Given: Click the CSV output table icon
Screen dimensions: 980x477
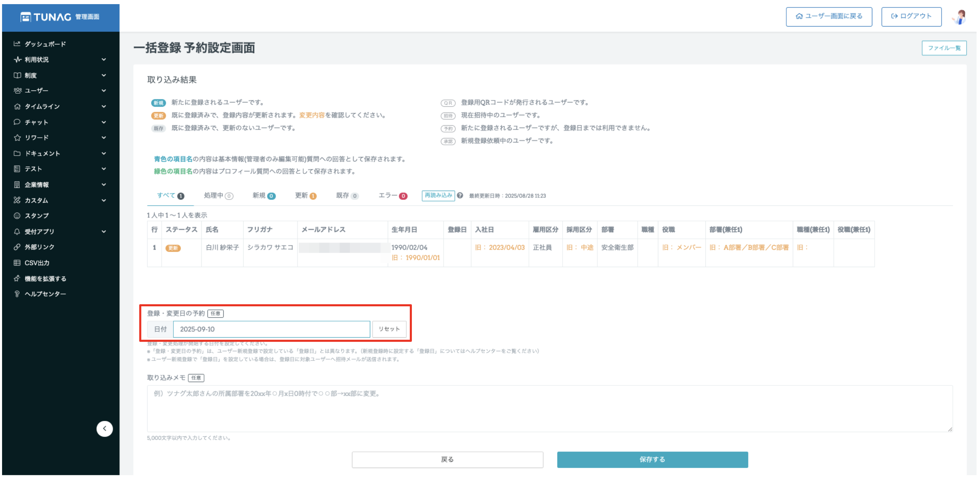Looking at the screenshot, I should click(x=17, y=263).
